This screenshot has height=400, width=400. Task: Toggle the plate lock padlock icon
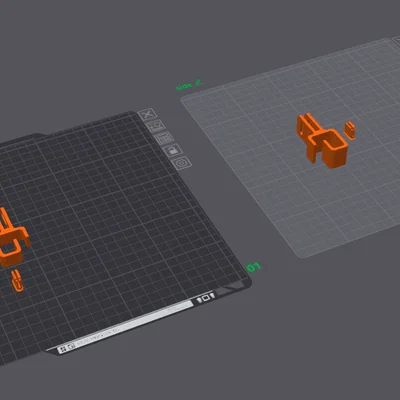tap(173, 150)
